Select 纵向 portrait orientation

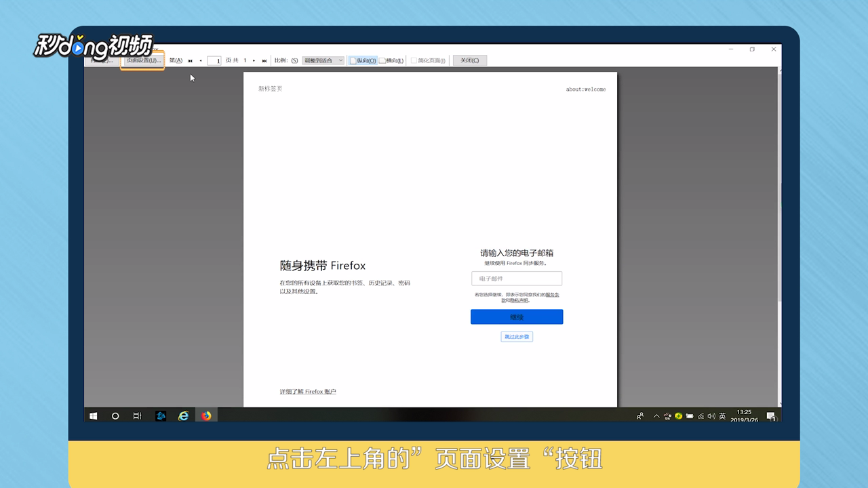[x=363, y=60]
